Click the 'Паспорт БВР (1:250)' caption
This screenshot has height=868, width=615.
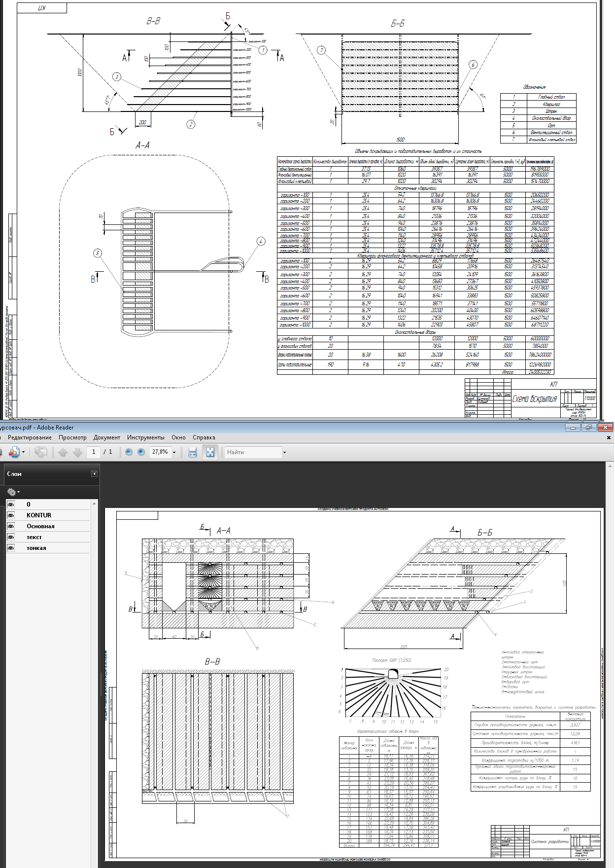click(x=391, y=660)
